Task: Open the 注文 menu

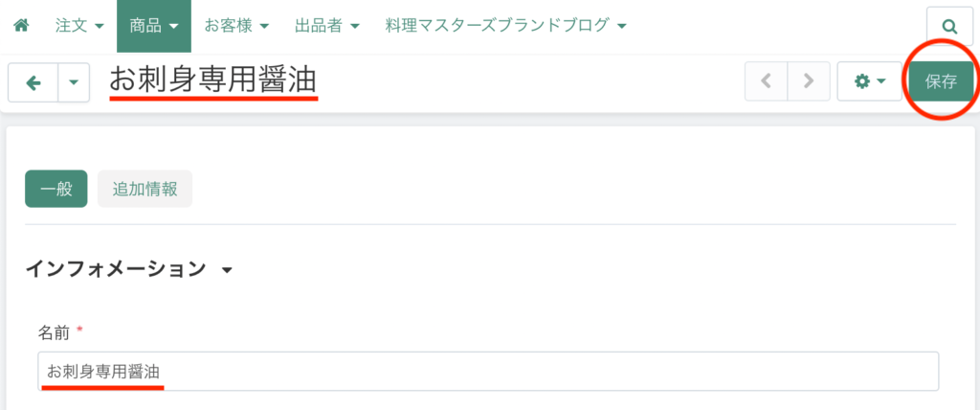Action: 80,26
